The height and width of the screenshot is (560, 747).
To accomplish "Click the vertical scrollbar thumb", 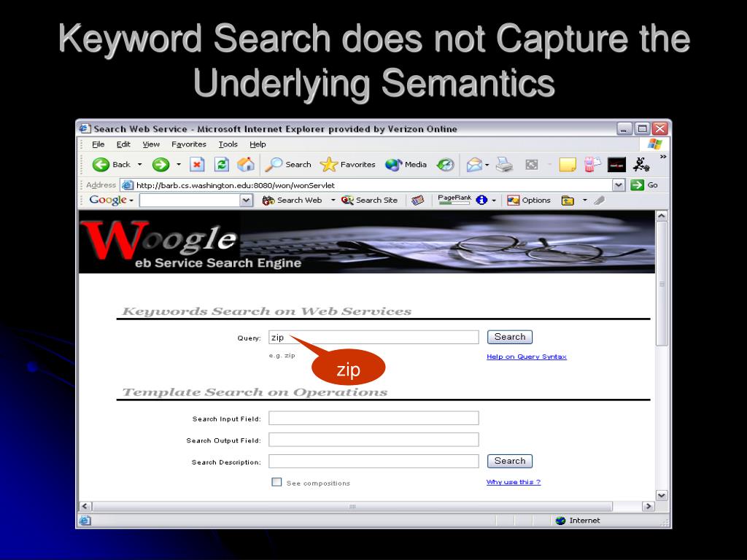I will 662,284.
